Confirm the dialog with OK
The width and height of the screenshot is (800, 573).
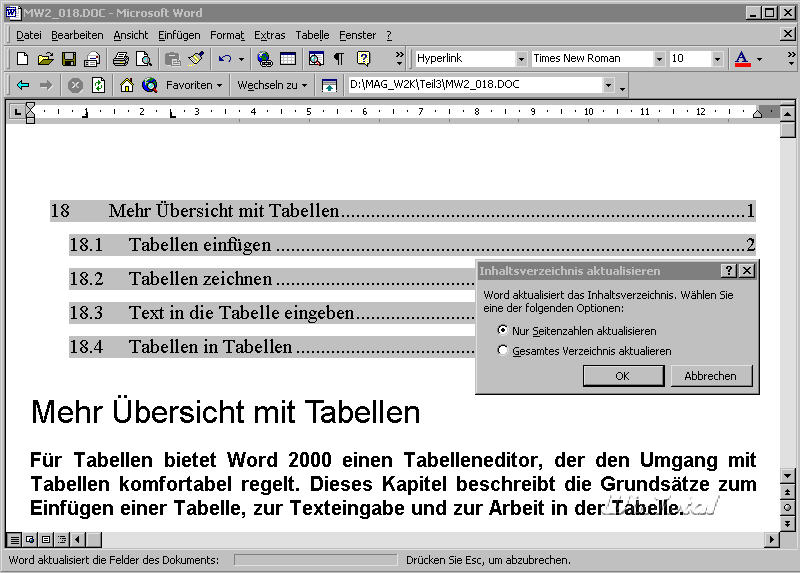point(623,376)
